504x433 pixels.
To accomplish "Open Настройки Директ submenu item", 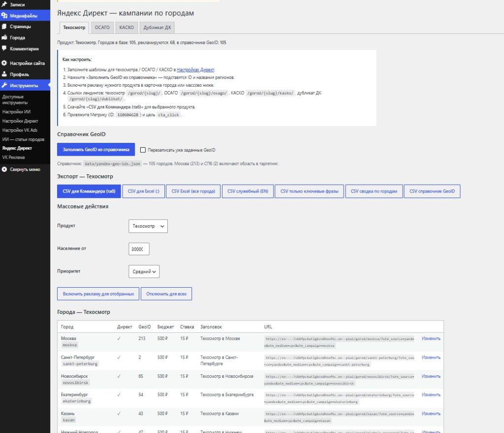I will 20,121.
